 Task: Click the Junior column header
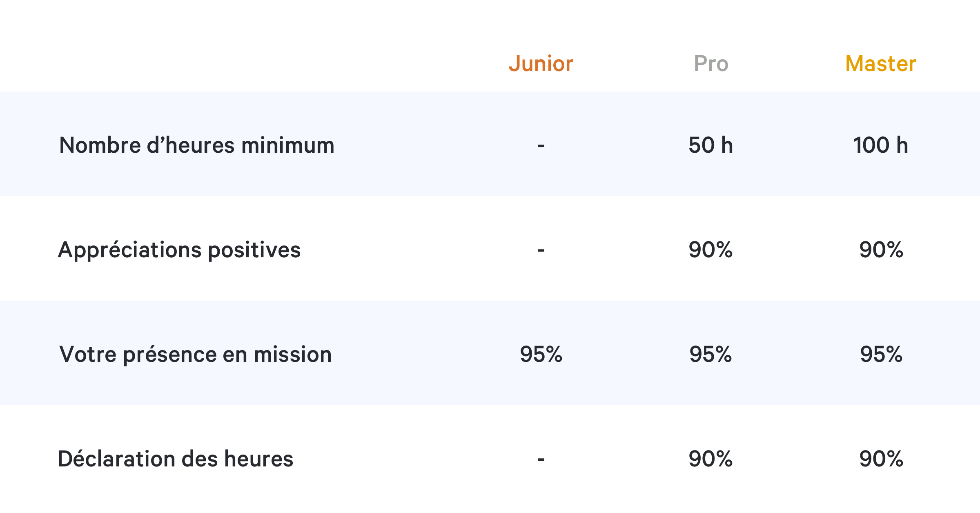[541, 64]
